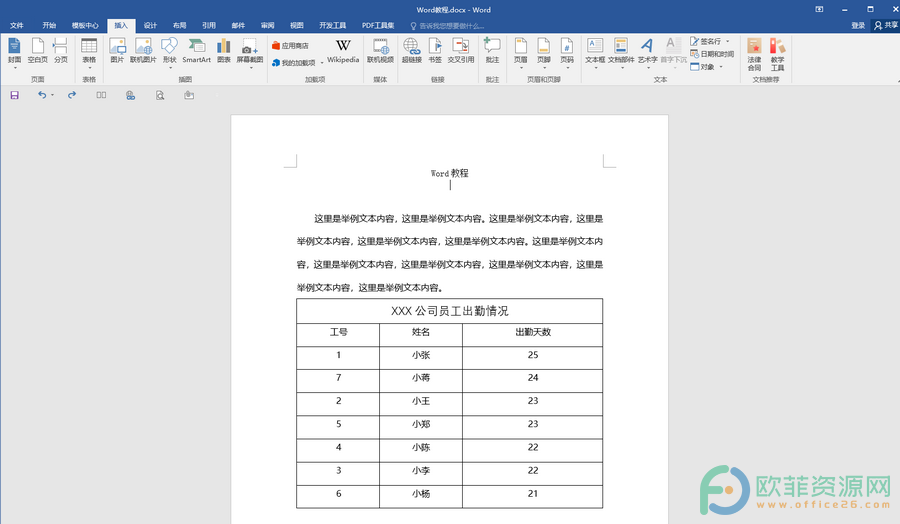
Task: Insert online pictures (联机图片)
Action: tap(143, 51)
